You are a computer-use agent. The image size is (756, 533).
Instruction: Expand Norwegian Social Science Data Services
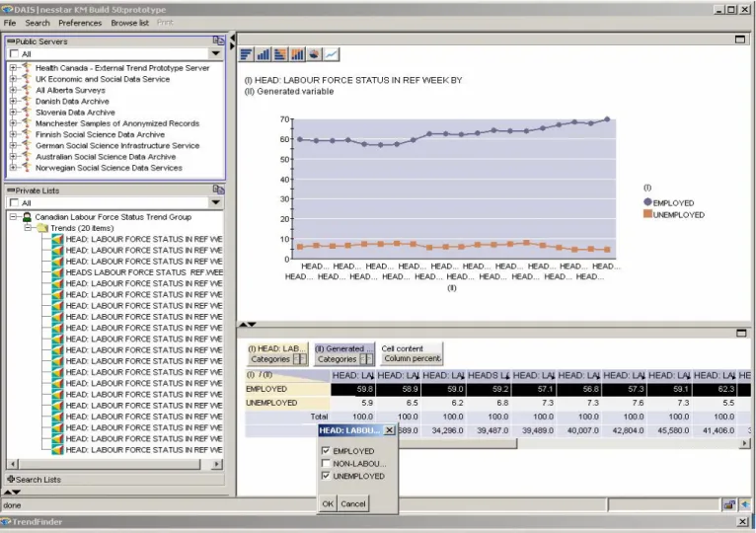[13, 168]
